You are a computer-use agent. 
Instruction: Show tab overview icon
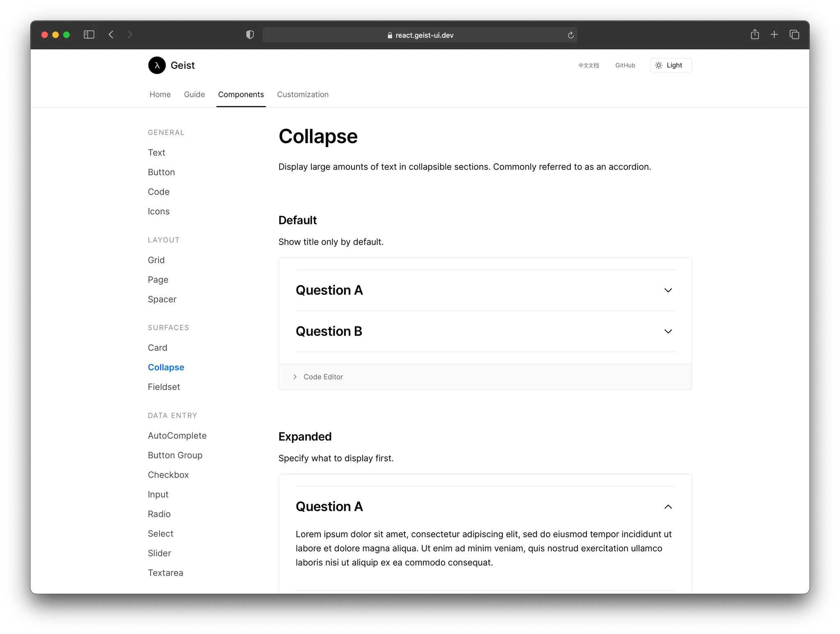[x=794, y=34]
